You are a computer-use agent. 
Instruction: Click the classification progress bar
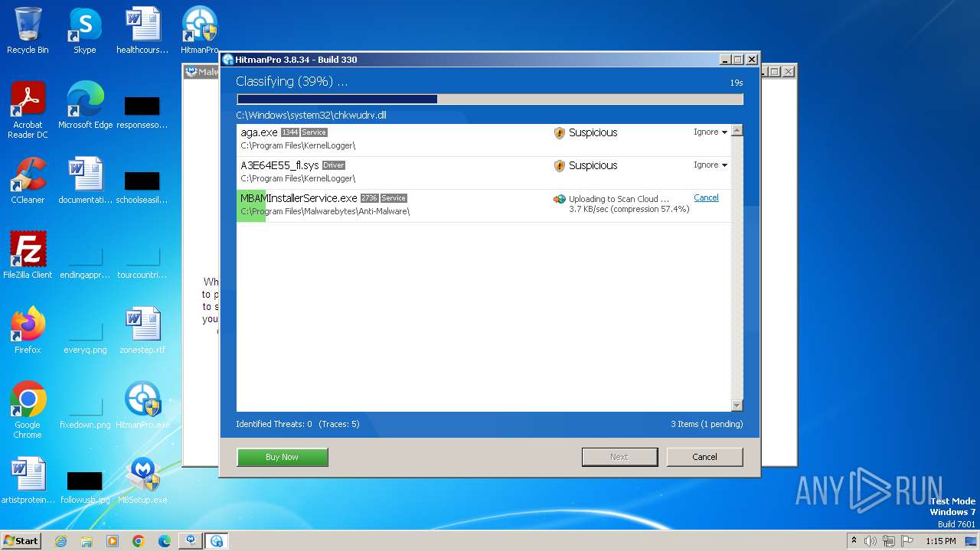coord(490,99)
